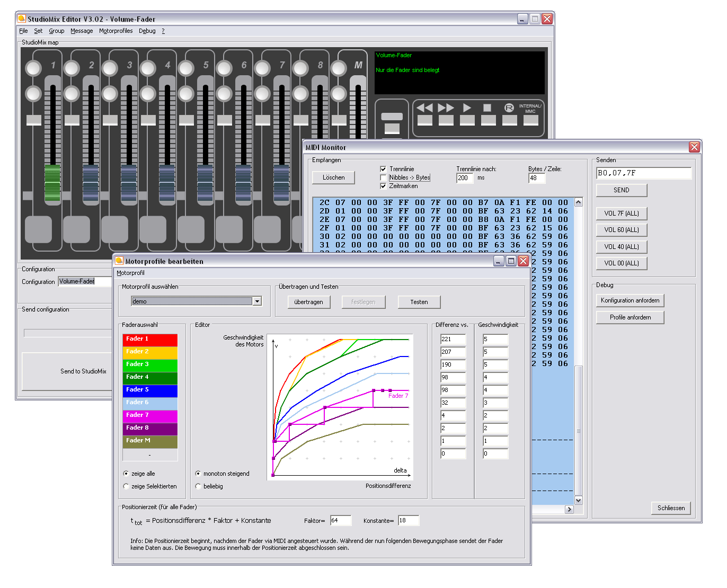Select the blue Fader 5 swatch
727x588 pixels.
pos(150,390)
